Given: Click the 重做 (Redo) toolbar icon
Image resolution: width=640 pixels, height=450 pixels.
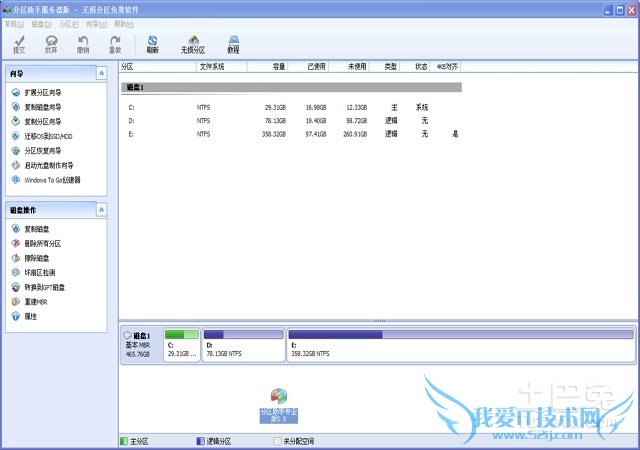Looking at the screenshot, I should [115, 45].
